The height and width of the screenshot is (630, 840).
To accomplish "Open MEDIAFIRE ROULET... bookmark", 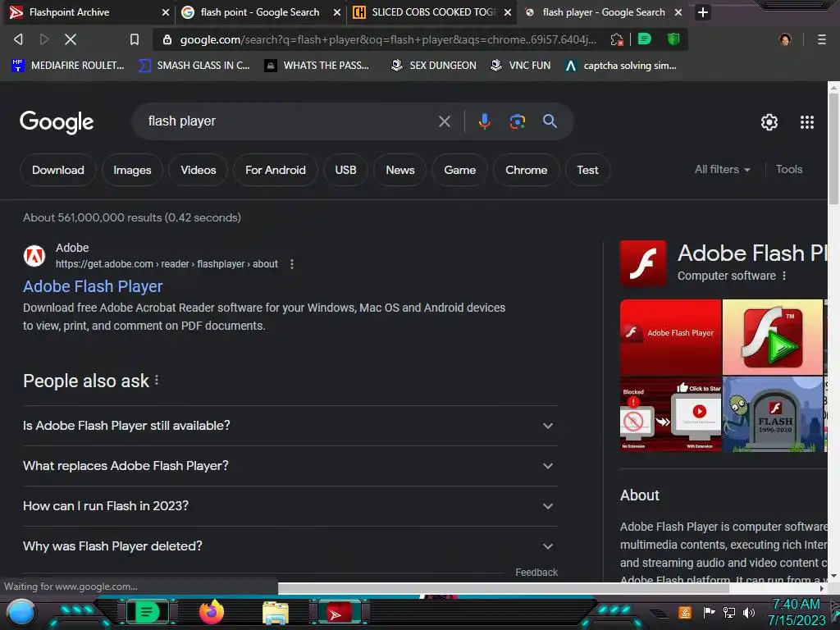I will (x=67, y=66).
